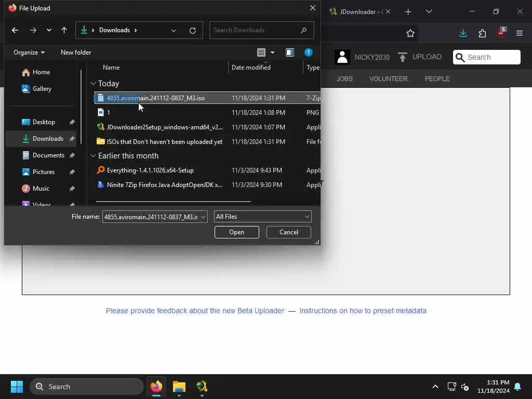Collapse the Earlier this month group
This screenshot has height=399, width=532.
(93, 156)
